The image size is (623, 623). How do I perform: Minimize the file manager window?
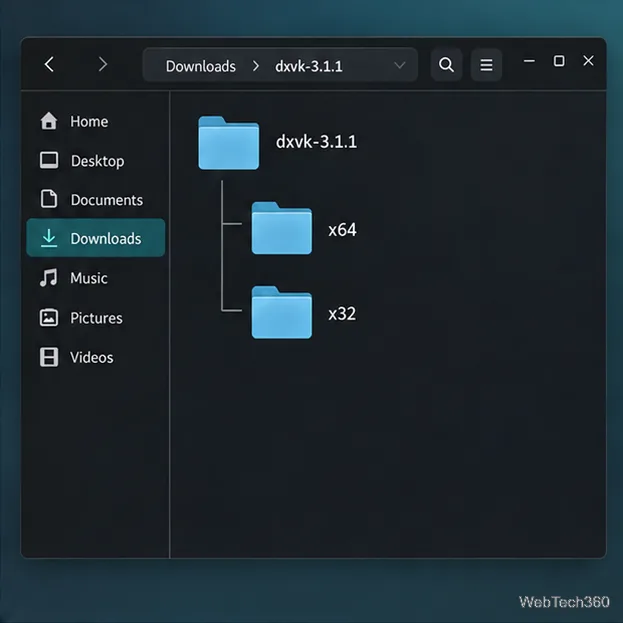tap(529, 61)
